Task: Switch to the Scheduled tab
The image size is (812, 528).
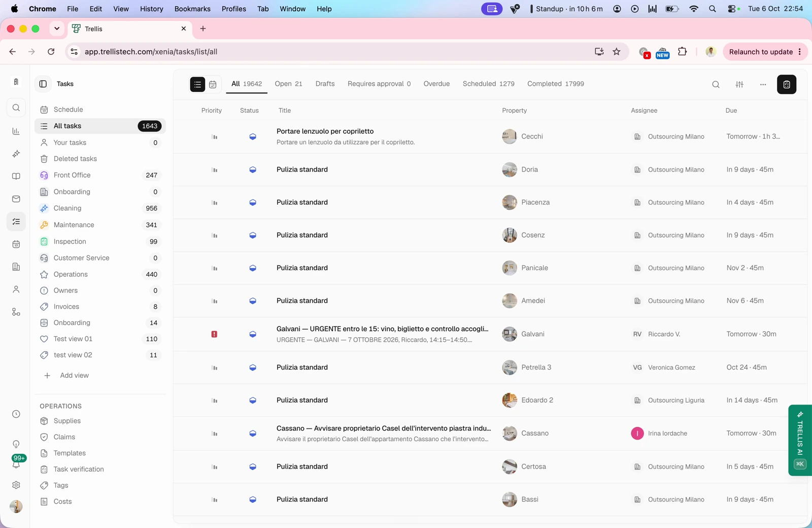Action: click(488, 84)
